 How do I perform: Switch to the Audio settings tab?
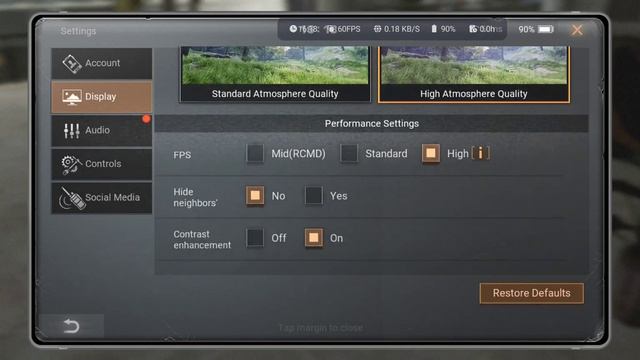102,131
